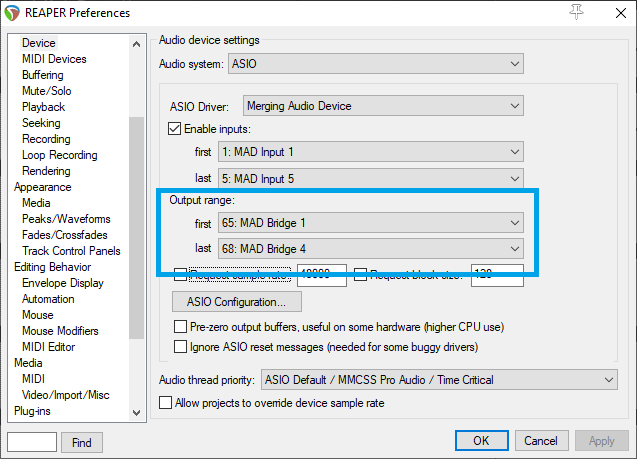Viewport: 637px width, 459px height.
Task: Expand last input MAD Input 5 dropdown
Action: [370, 179]
